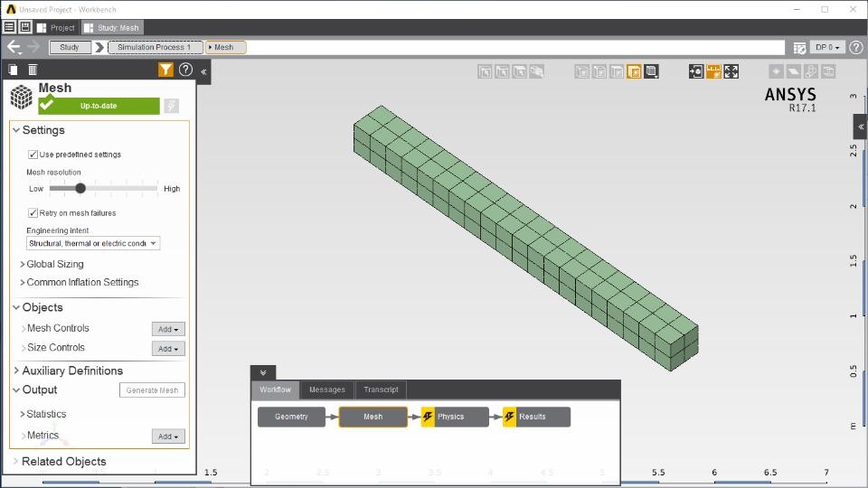The height and width of the screenshot is (488, 868).
Task: Click the Physics workflow step
Action: [x=455, y=417]
